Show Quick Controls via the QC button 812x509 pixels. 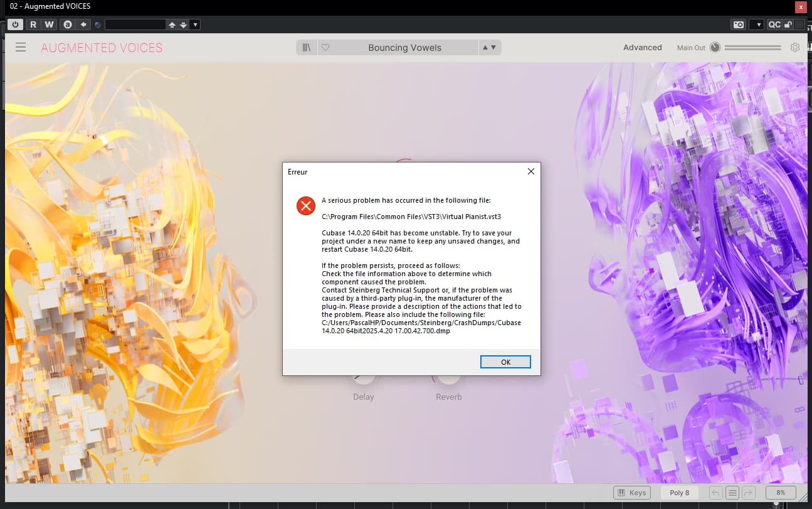pos(774,24)
